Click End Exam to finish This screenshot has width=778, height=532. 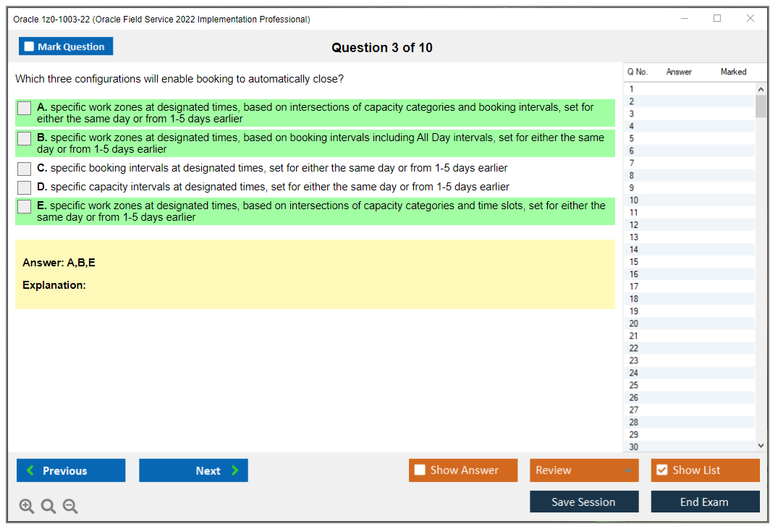705,501
